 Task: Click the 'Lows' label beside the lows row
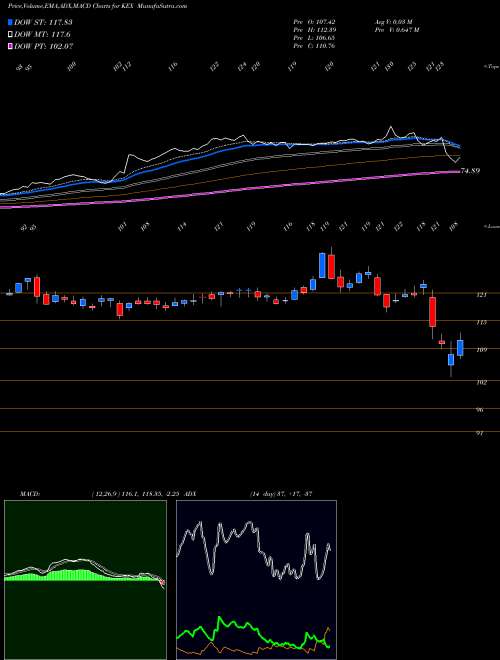(x=491, y=227)
